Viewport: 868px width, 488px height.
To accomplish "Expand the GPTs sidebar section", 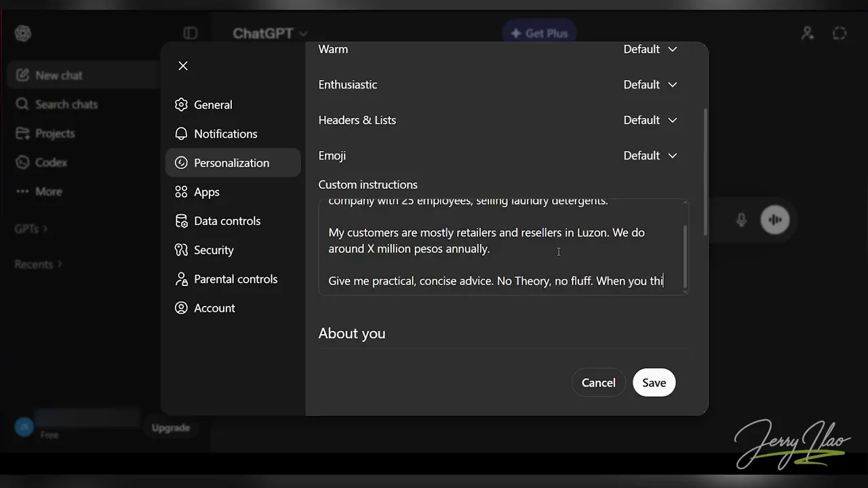I will tap(31, 229).
